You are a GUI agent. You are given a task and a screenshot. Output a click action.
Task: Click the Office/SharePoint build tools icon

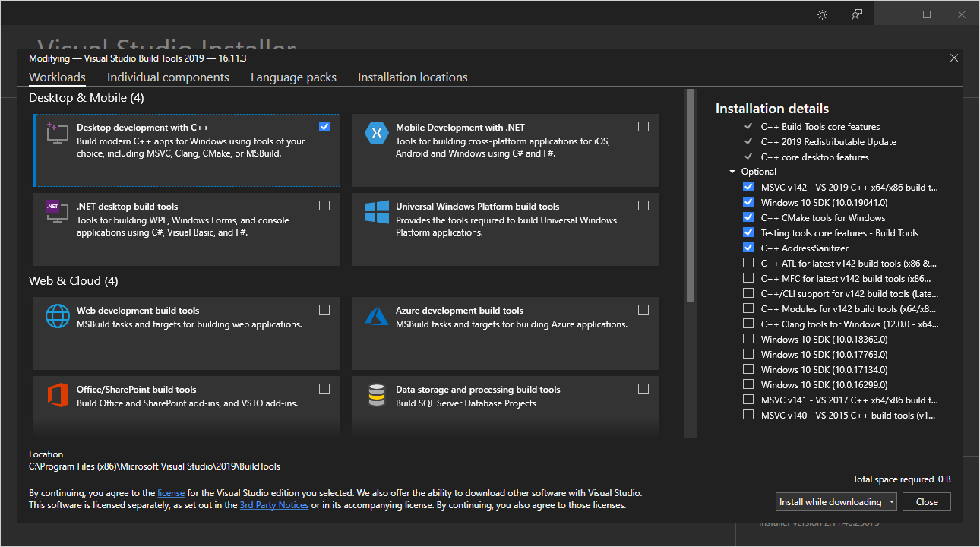pyautogui.click(x=58, y=395)
